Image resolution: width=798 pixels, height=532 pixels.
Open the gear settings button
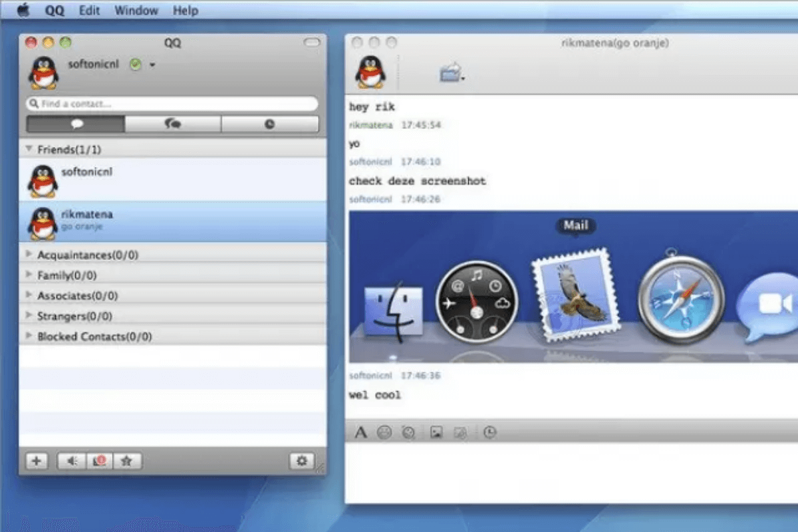(302, 461)
